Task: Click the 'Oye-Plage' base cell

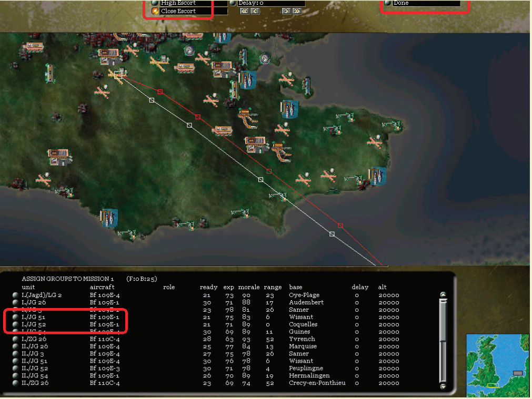Action: pyautogui.click(x=304, y=295)
